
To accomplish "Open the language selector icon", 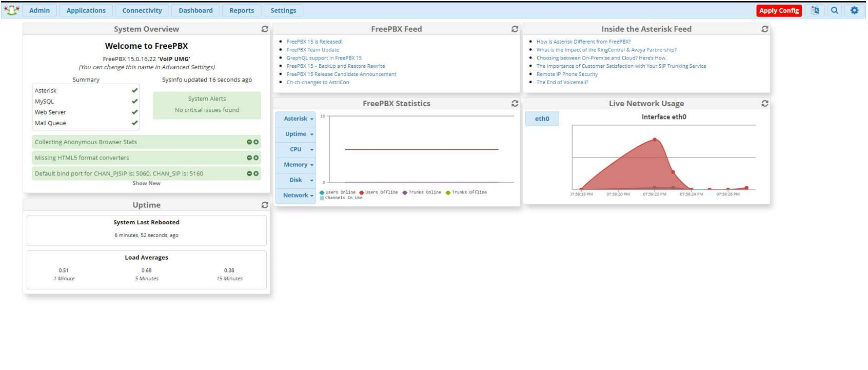I will pos(815,10).
